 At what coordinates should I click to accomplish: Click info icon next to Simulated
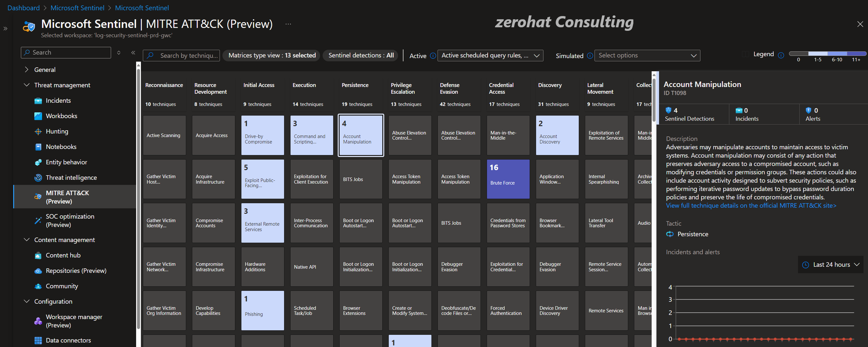590,56
